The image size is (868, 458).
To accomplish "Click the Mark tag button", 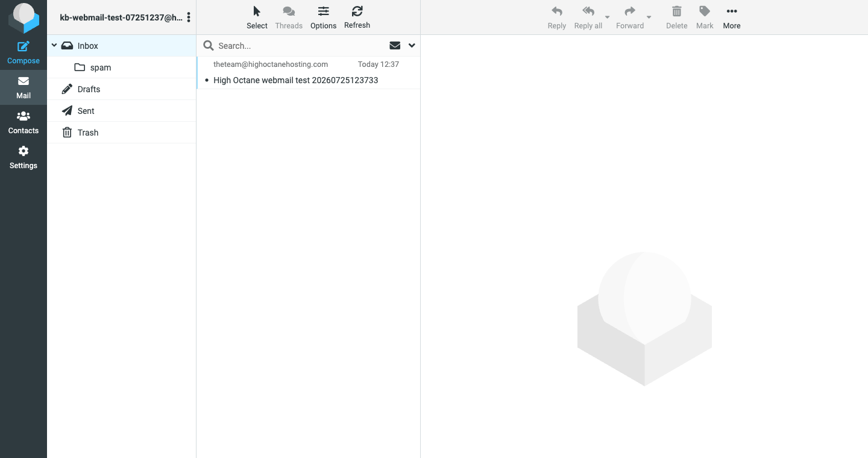I will 705,17.
